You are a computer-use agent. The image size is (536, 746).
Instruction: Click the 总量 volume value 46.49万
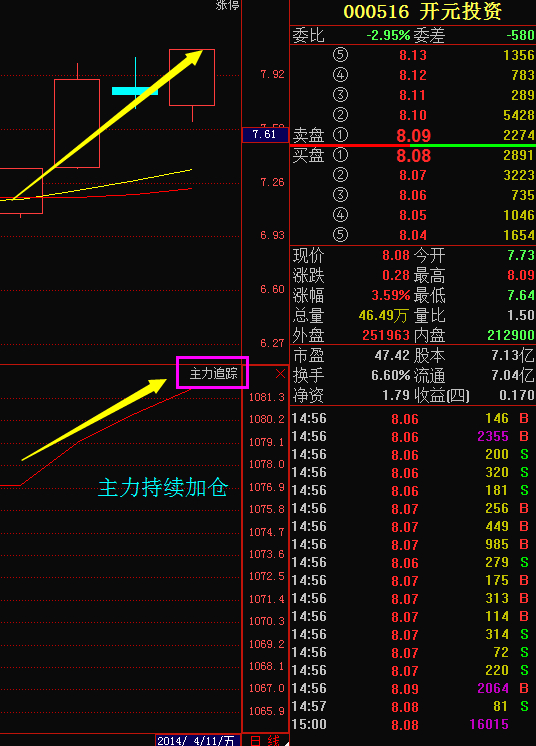click(x=383, y=315)
